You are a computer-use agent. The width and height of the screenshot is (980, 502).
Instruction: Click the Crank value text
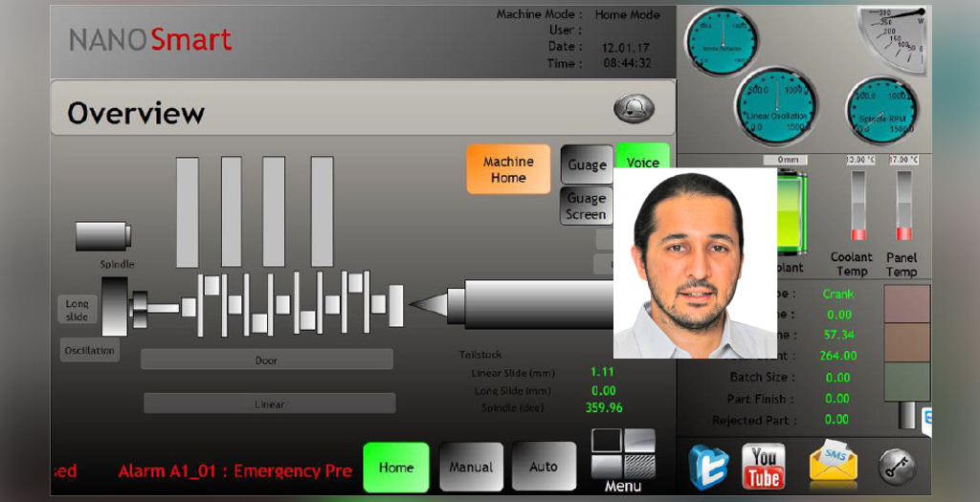838,294
